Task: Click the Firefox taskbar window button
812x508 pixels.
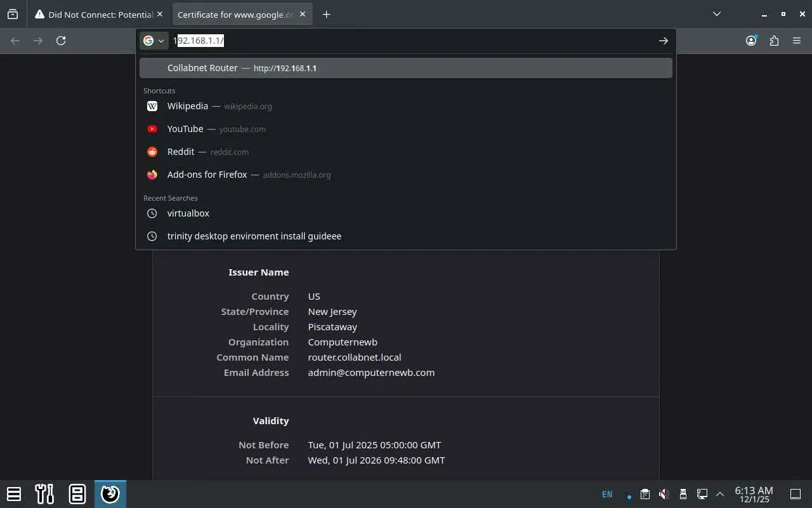Action: [x=110, y=494]
